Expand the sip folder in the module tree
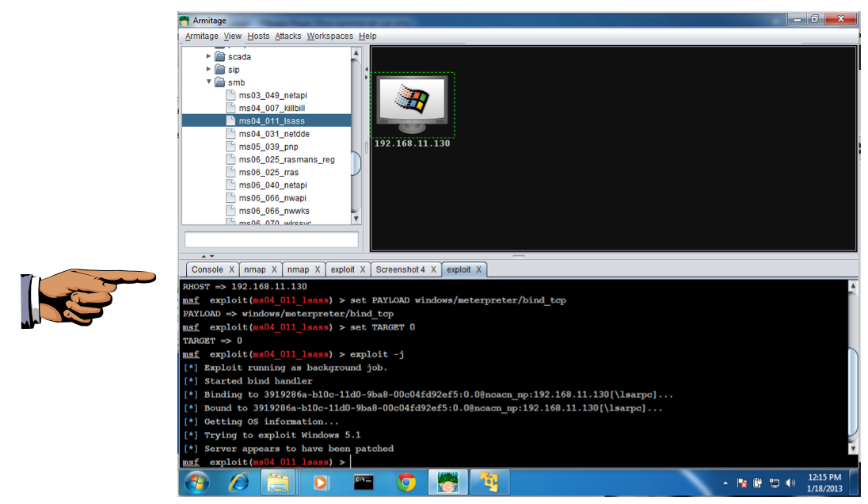The height and width of the screenshot is (504, 868). click(208, 69)
